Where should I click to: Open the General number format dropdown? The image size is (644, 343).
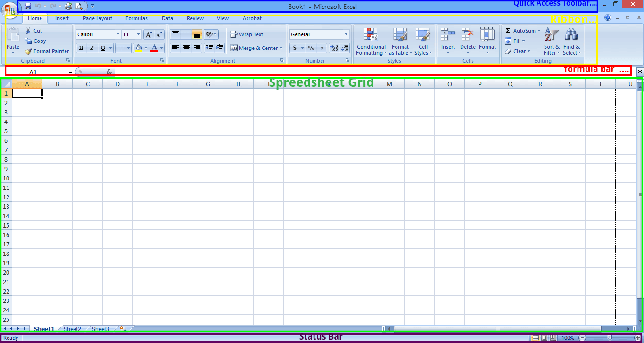pos(346,34)
